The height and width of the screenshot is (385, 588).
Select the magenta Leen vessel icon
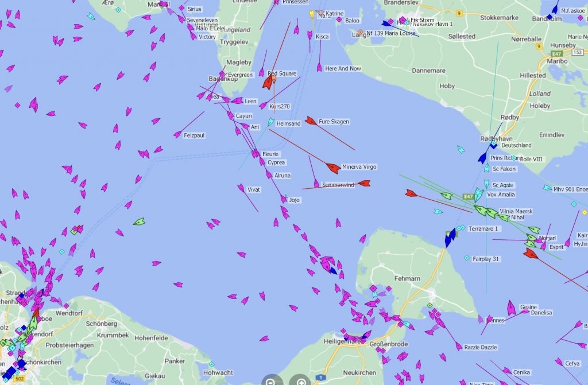(x=237, y=101)
